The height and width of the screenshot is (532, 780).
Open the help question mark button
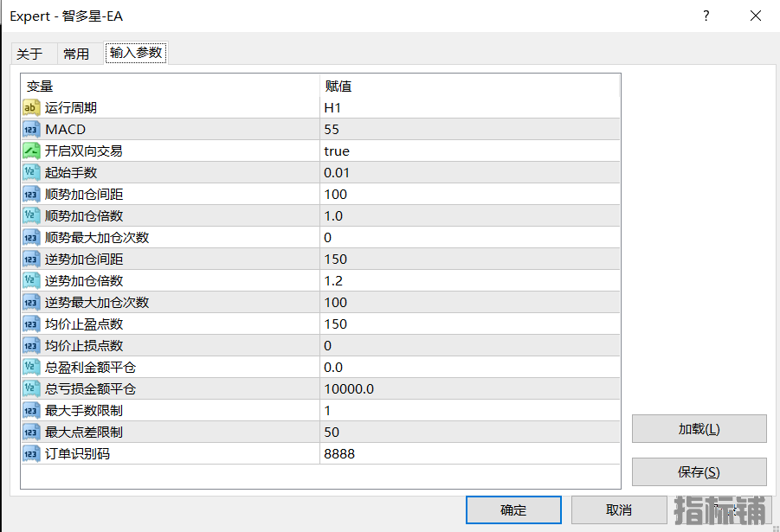(x=706, y=16)
